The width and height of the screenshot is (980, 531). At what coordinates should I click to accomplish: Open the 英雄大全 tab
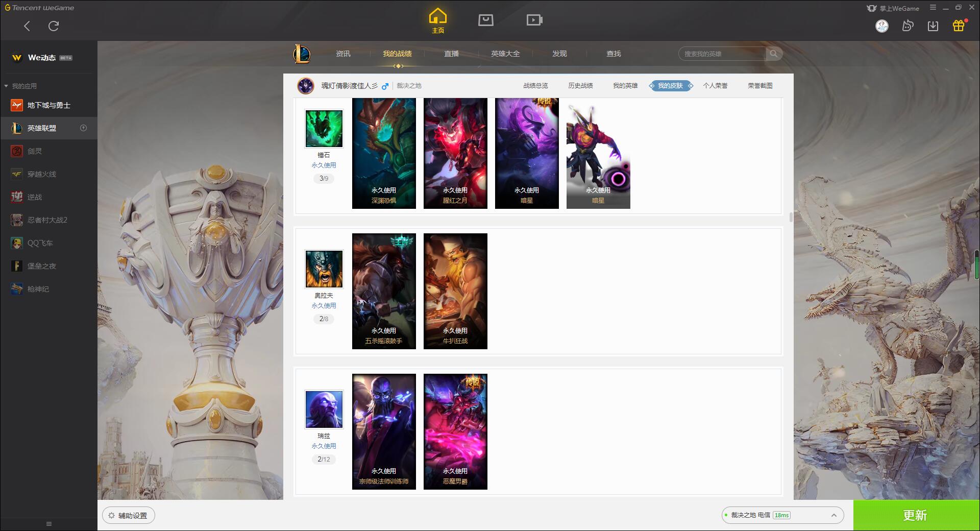coord(505,54)
